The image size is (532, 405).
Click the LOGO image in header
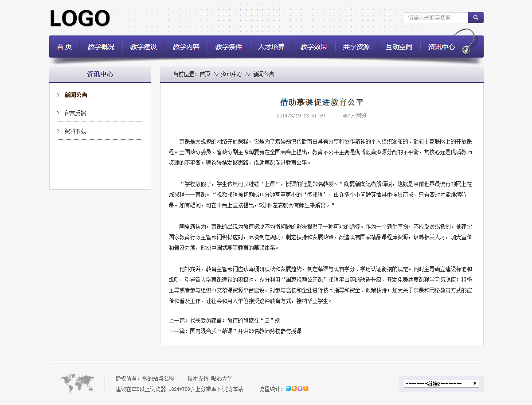click(80, 19)
